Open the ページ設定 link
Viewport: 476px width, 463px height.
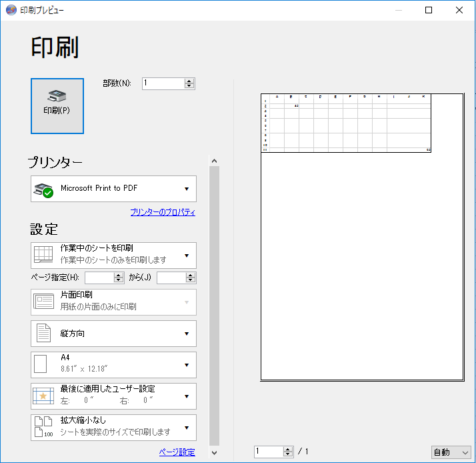click(177, 452)
